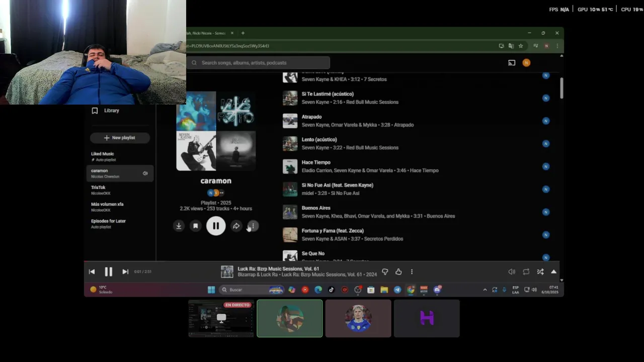The height and width of the screenshot is (362, 644).
Task: Open File Explorer from the taskbar
Action: (x=384, y=290)
